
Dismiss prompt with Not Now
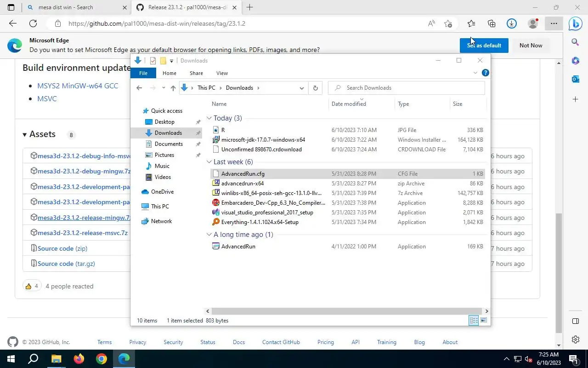coord(531,46)
